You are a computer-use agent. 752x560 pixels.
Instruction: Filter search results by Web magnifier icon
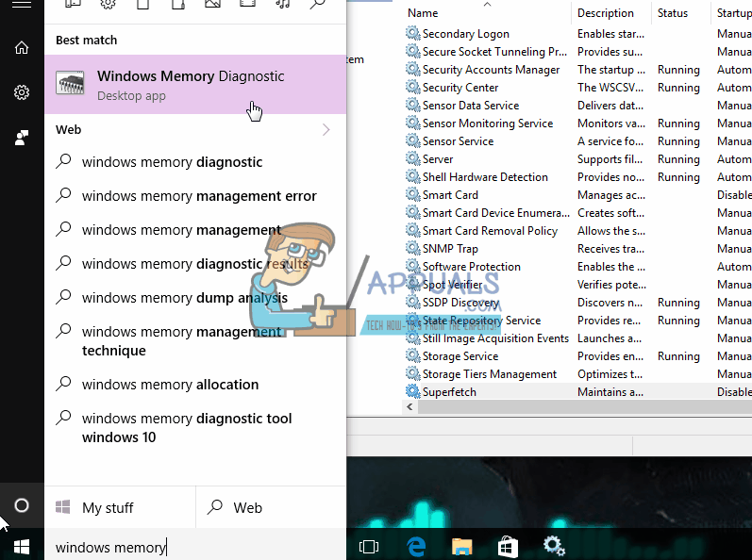point(317,5)
